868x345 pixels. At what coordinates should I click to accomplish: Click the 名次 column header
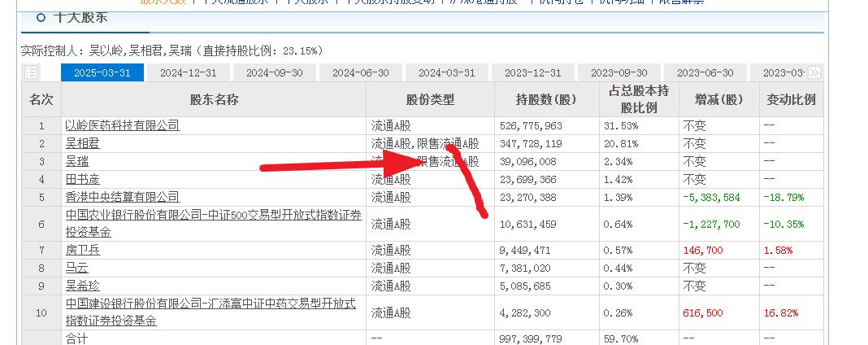click(x=41, y=100)
